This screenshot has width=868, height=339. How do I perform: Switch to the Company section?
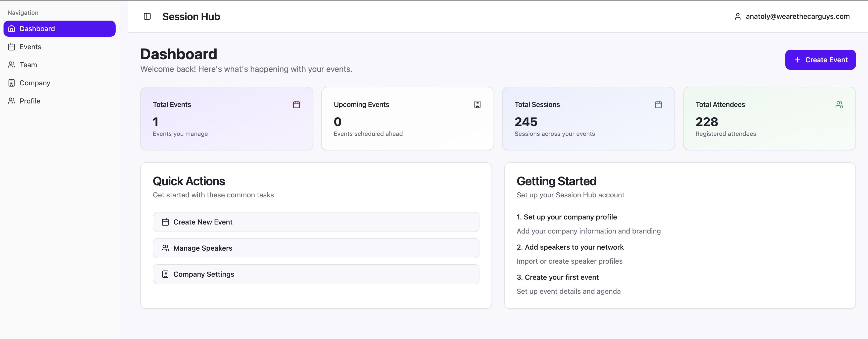(x=34, y=83)
